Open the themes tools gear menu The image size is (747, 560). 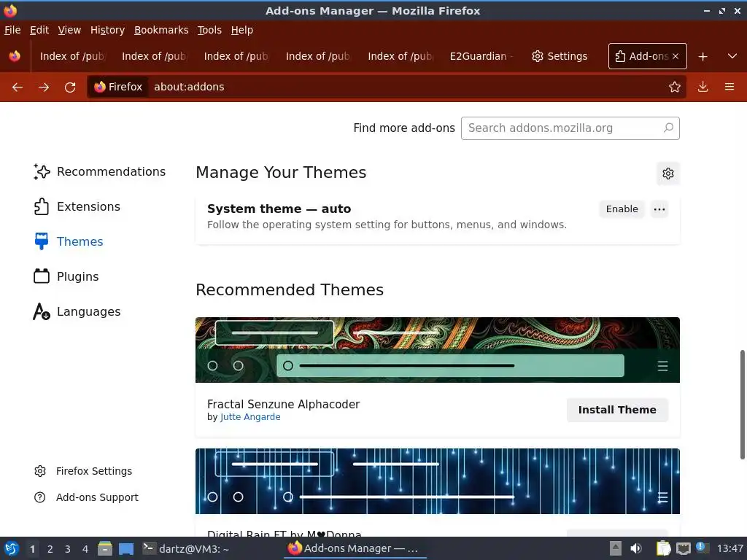click(x=668, y=174)
